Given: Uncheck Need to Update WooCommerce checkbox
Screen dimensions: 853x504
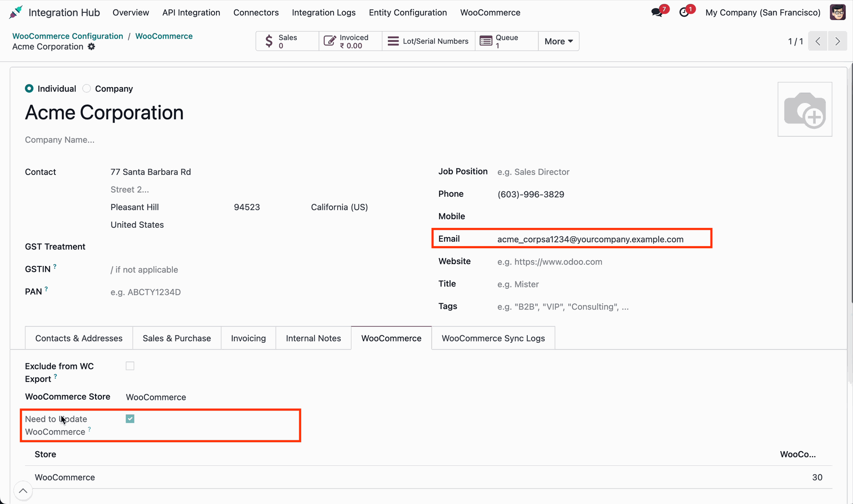Looking at the screenshot, I should pos(130,419).
